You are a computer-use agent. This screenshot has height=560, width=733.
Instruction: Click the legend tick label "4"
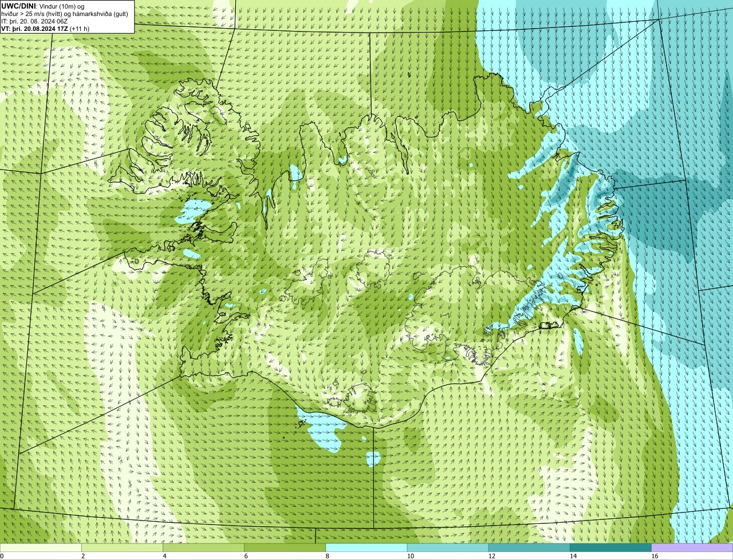click(x=164, y=556)
